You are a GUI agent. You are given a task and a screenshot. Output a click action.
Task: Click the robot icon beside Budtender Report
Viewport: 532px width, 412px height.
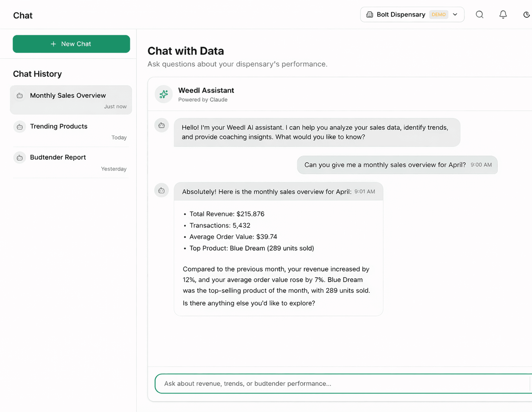19,158
